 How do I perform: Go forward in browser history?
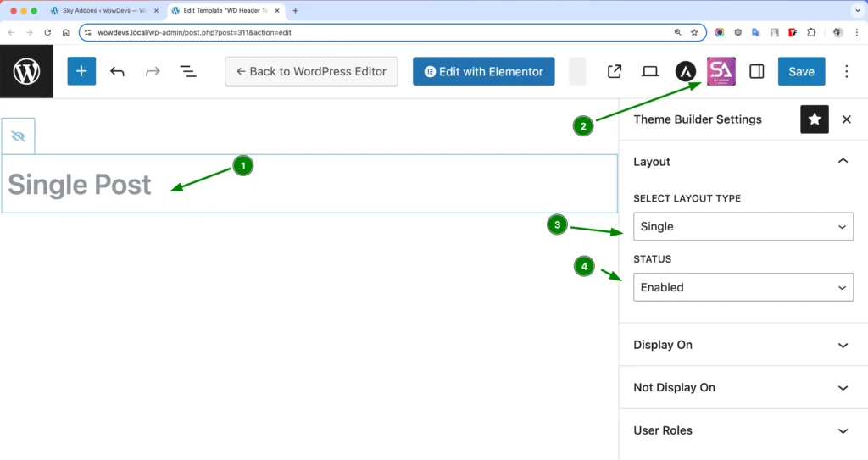[x=30, y=33]
